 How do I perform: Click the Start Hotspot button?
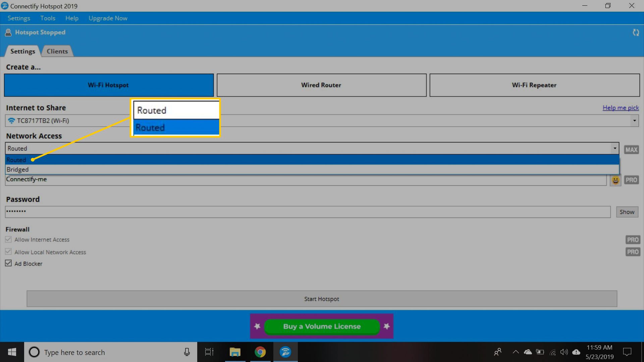point(322,299)
